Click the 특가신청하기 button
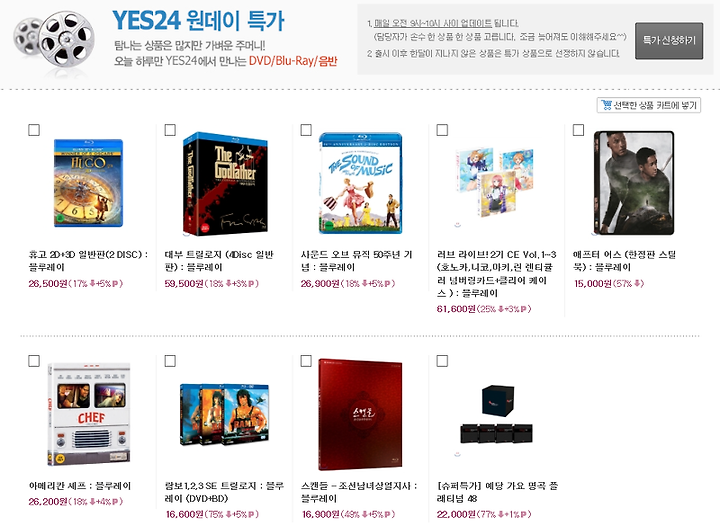The width and height of the screenshot is (720, 526). click(x=669, y=40)
